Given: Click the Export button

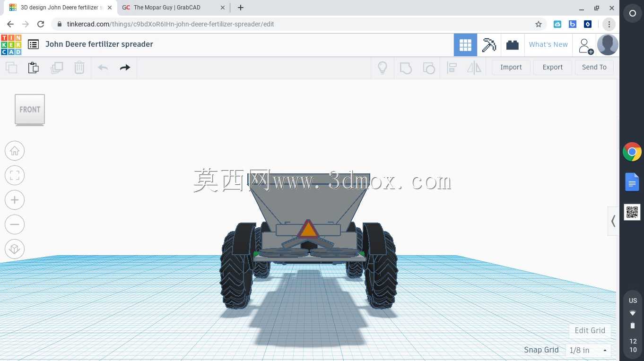Looking at the screenshot, I should click(553, 67).
